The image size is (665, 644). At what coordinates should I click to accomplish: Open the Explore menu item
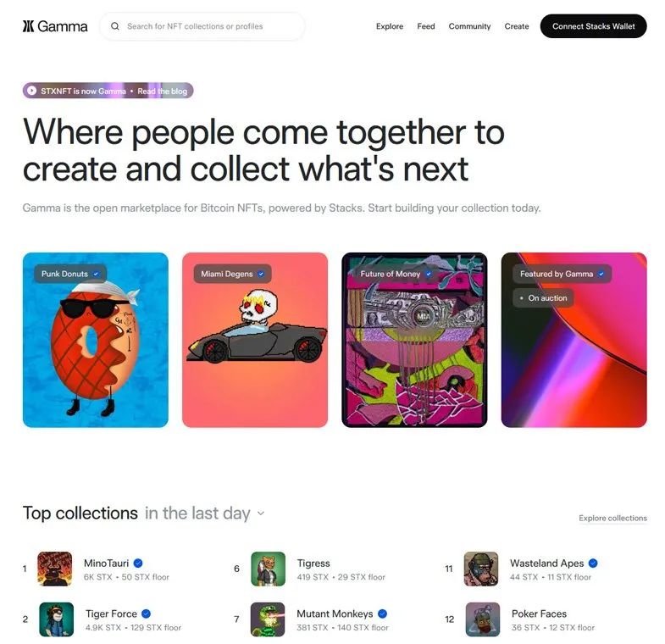(390, 26)
